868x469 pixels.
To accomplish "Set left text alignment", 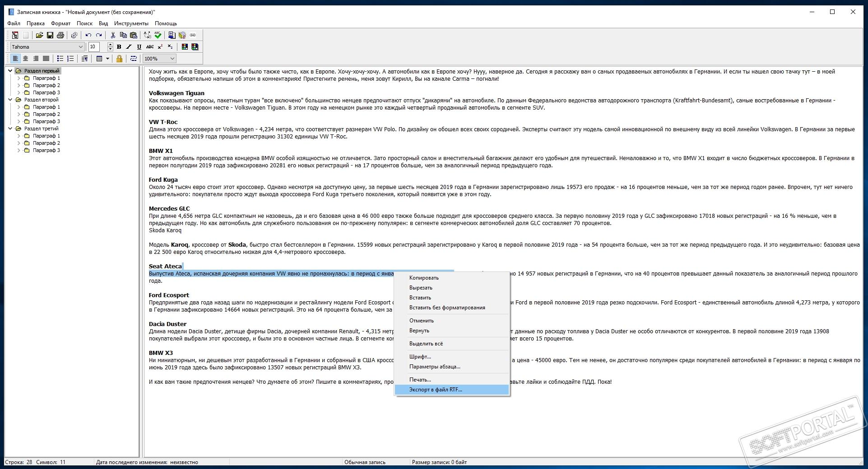I will (15, 58).
